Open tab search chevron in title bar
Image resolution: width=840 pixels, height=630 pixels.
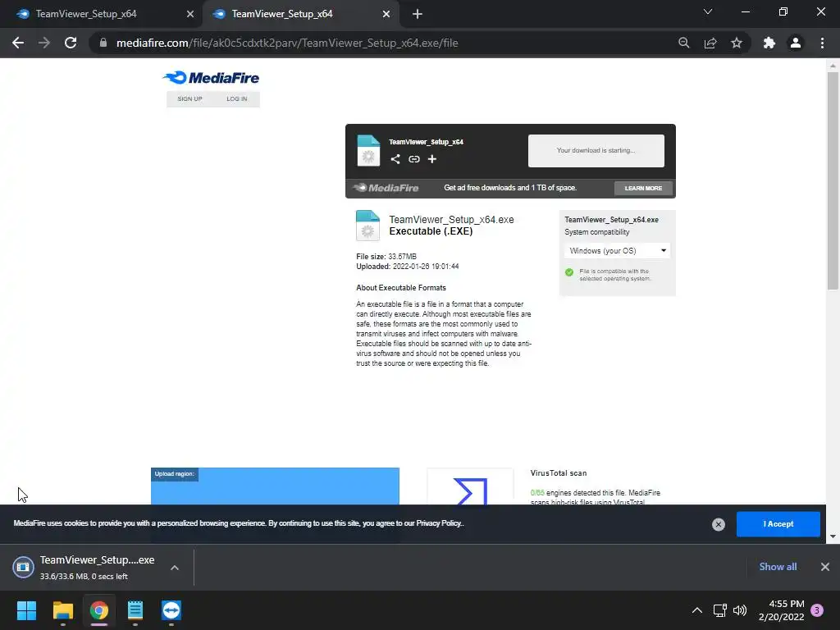(708, 11)
